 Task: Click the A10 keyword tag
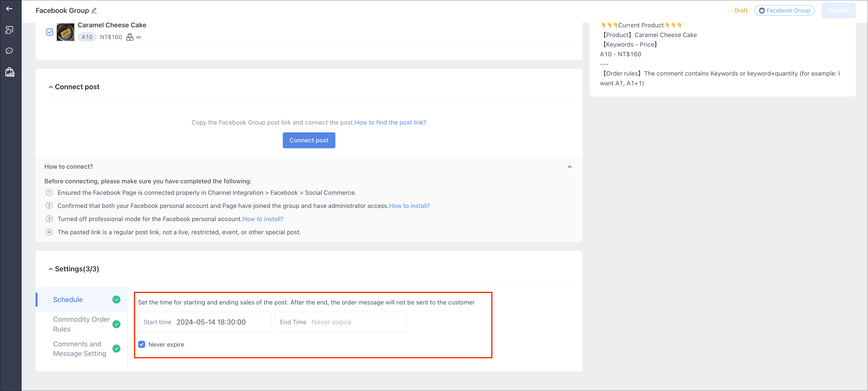click(x=87, y=37)
